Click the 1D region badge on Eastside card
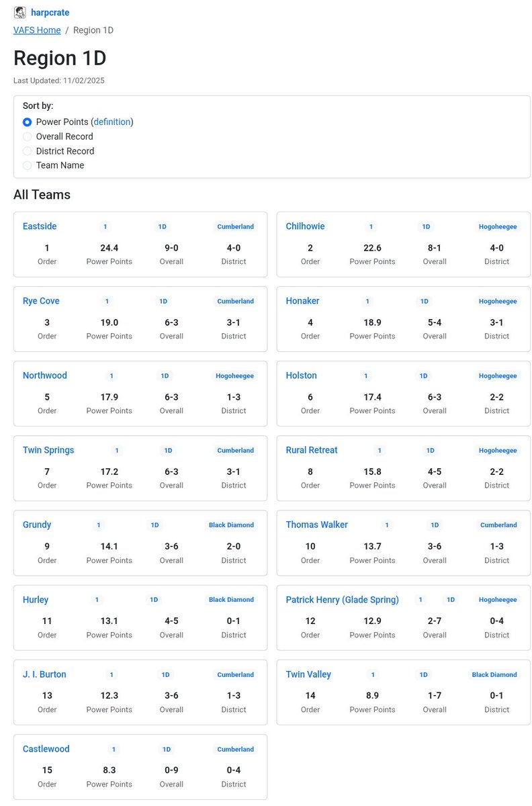 [x=162, y=227]
